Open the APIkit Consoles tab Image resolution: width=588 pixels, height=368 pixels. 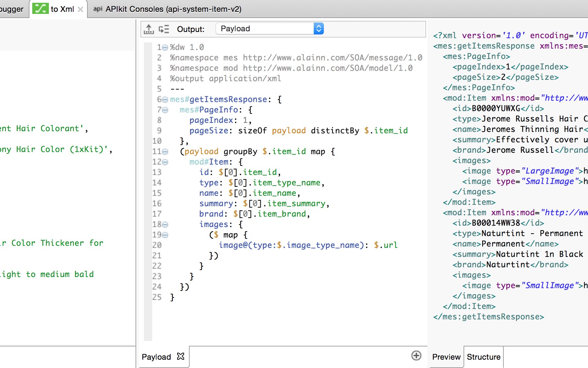point(173,9)
